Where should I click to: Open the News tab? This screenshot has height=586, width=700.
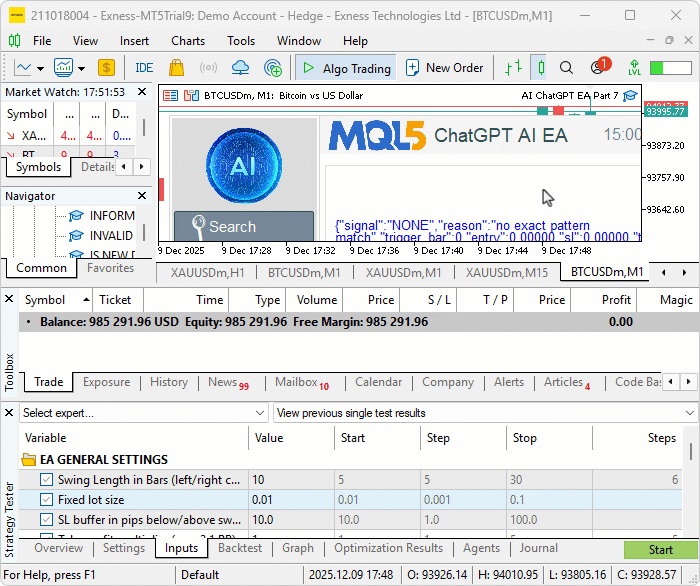coord(228,382)
